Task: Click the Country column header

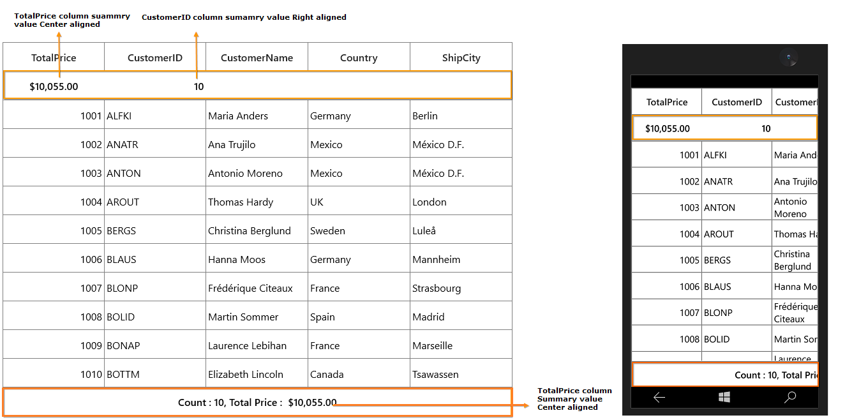Action: (359, 57)
